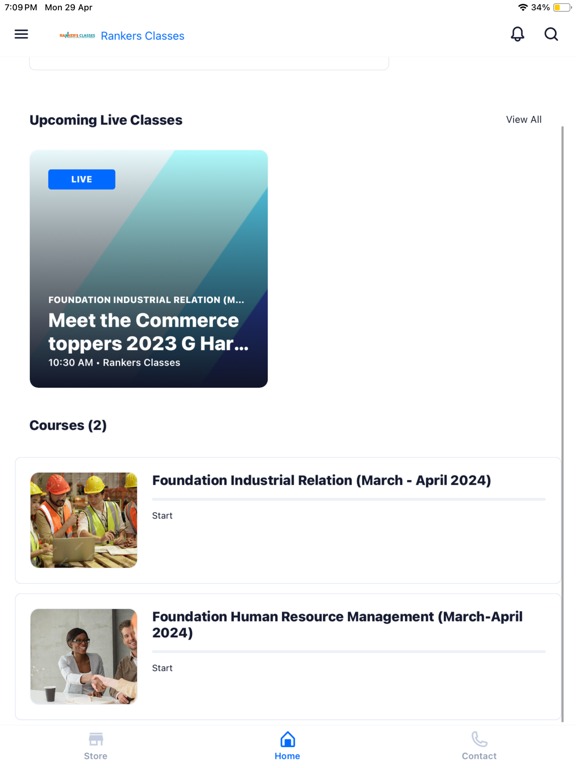Tap the 7:09 PM clock in status bar
576x768 pixels.
click(21, 7)
